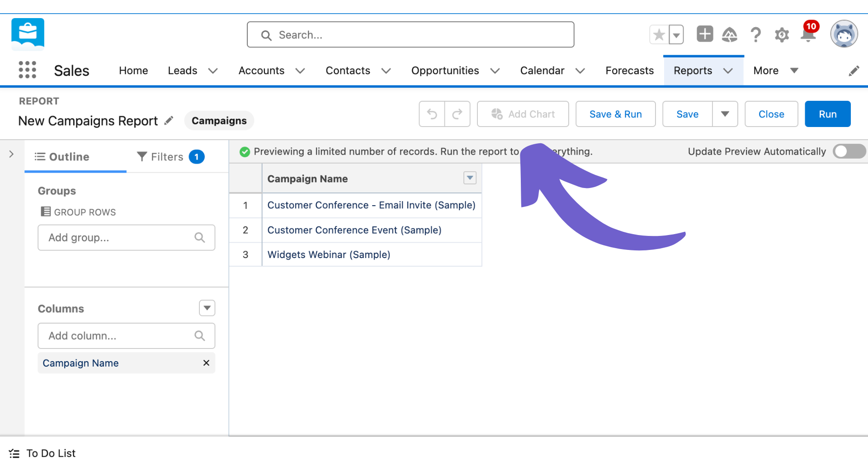This screenshot has width=868, height=461.
Task: Click the edit page pencil beside More
Action: tap(854, 71)
